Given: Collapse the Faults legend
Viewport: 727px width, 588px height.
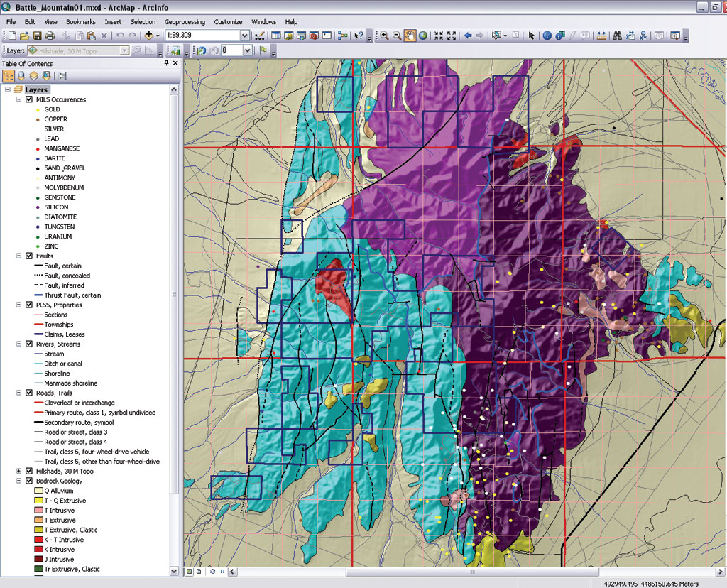Looking at the screenshot, I should coord(18,256).
